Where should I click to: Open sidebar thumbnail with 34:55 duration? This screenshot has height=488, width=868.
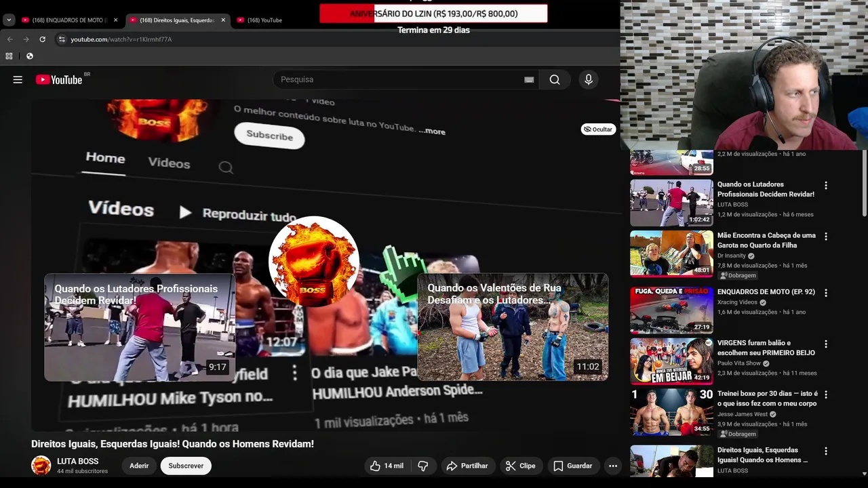[x=671, y=411]
